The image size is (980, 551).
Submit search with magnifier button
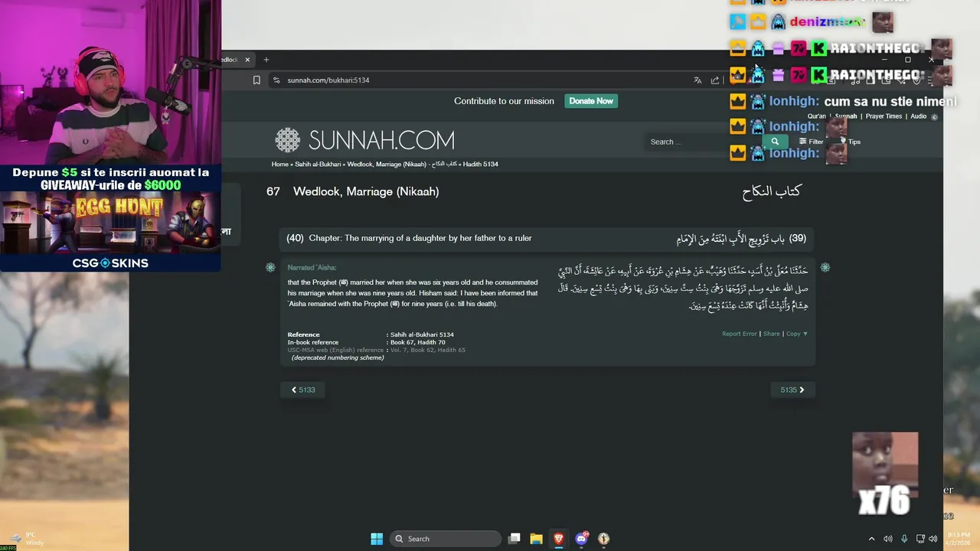pos(775,142)
